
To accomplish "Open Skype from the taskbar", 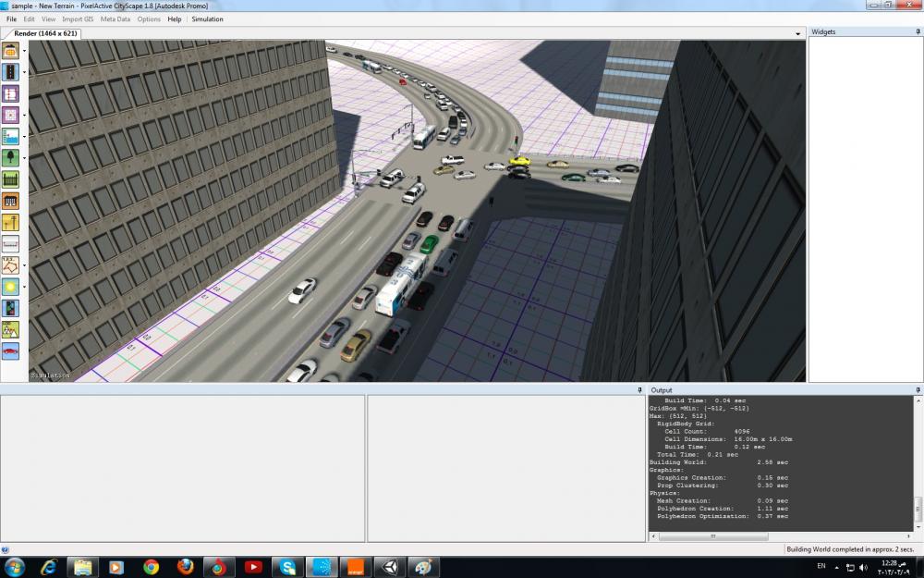I will click(287, 568).
